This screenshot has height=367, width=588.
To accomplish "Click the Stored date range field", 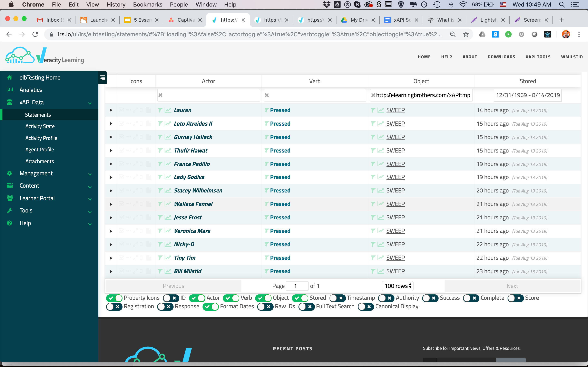I will click(x=528, y=95).
